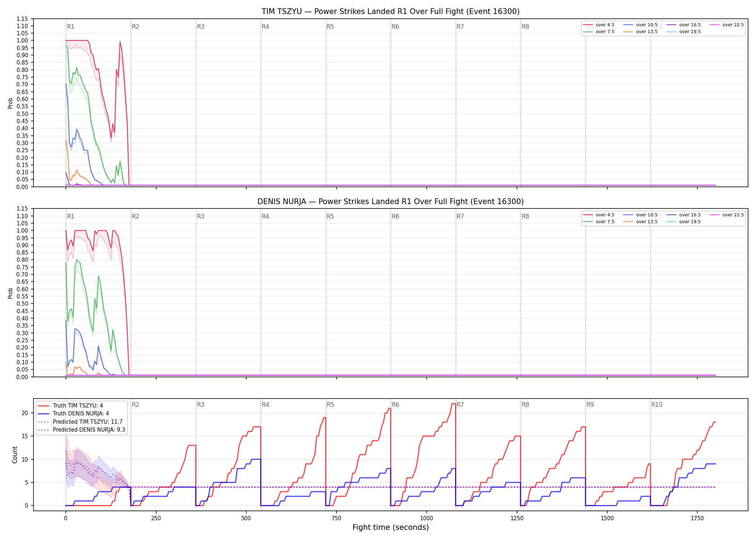Click the R5 round marker in DENIS NURJA chart
The width and height of the screenshot is (756, 540).
click(330, 216)
